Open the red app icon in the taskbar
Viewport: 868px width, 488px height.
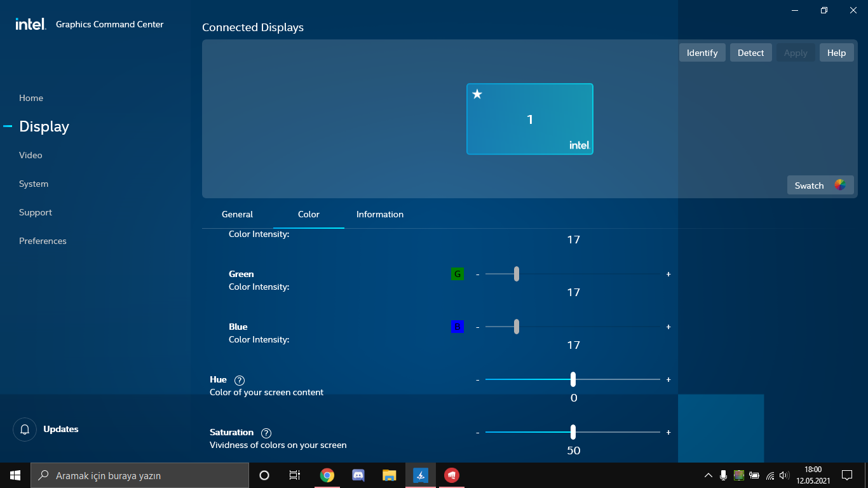coord(452,475)
